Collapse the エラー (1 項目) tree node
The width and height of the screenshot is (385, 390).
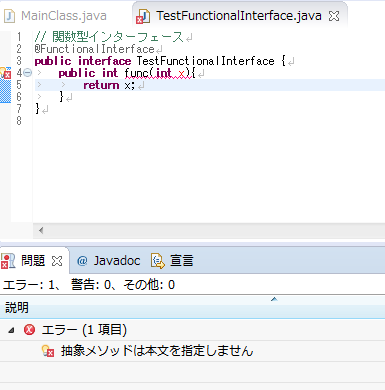tap(11, 330)
